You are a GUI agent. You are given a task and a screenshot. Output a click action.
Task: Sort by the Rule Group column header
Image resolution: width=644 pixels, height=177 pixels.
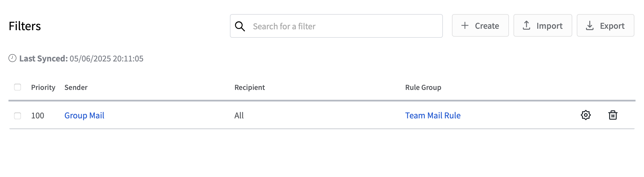tap(423, 87)
